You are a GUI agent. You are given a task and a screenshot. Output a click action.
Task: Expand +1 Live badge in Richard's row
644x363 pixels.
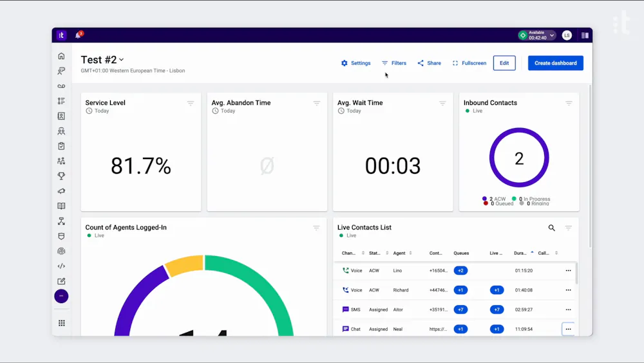(497, 290)
